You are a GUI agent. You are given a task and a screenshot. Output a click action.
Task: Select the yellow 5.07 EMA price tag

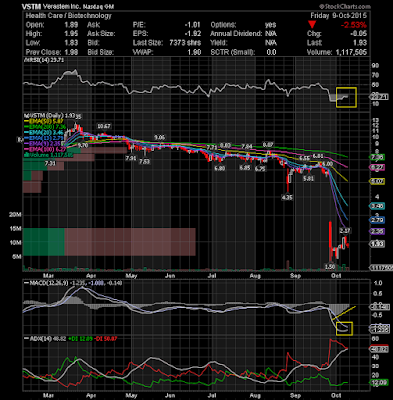click(x=378, y=181)
